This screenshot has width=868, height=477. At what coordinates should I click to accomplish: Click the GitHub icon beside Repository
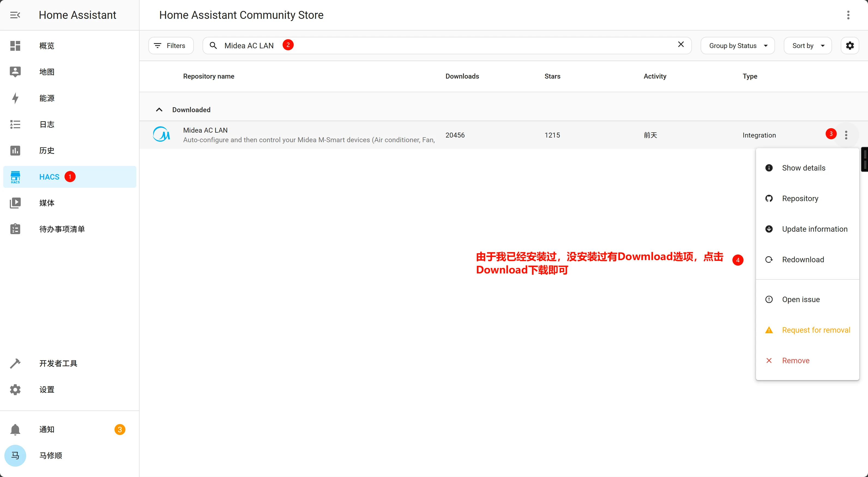pyautogui.click(x=769, y=198)
